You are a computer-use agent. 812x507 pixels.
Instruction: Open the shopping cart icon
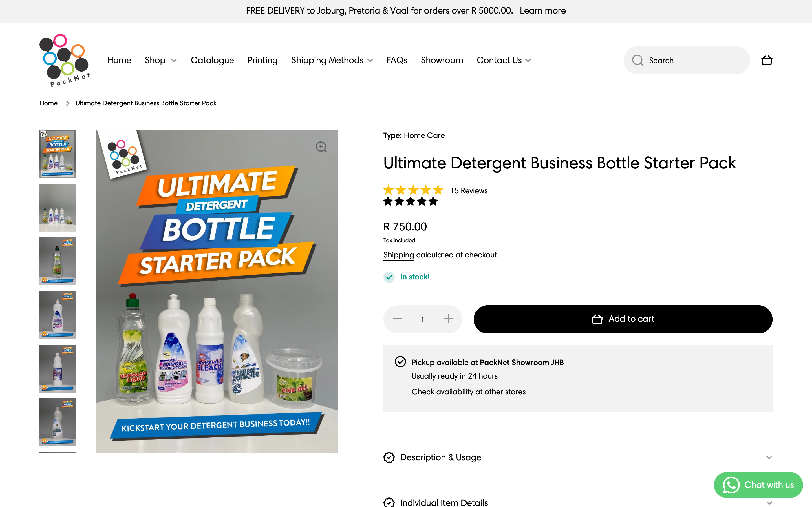[766, 60]
